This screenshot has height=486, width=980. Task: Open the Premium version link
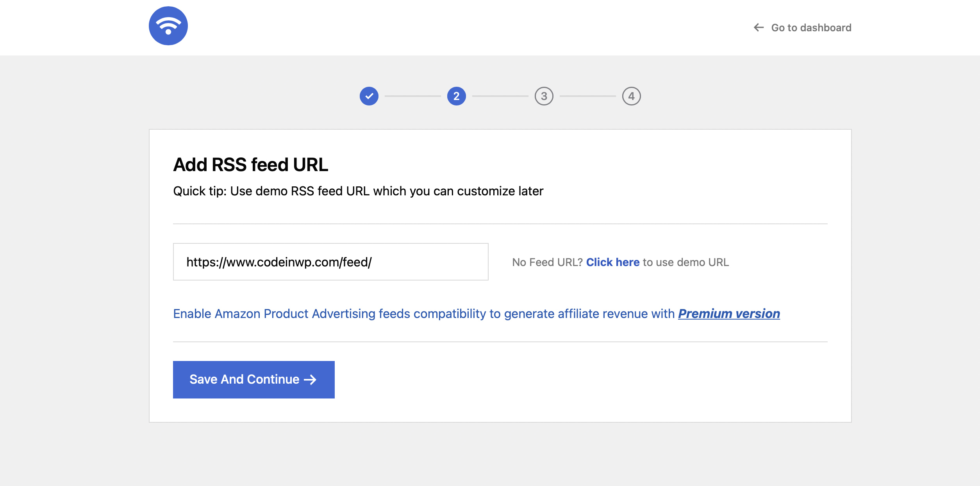[x=728, y=313]
